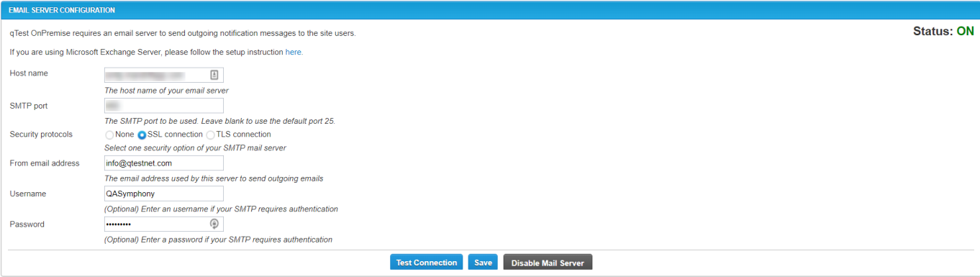
Task: Select the SSL connection radio button
Action: coord(142,135)
